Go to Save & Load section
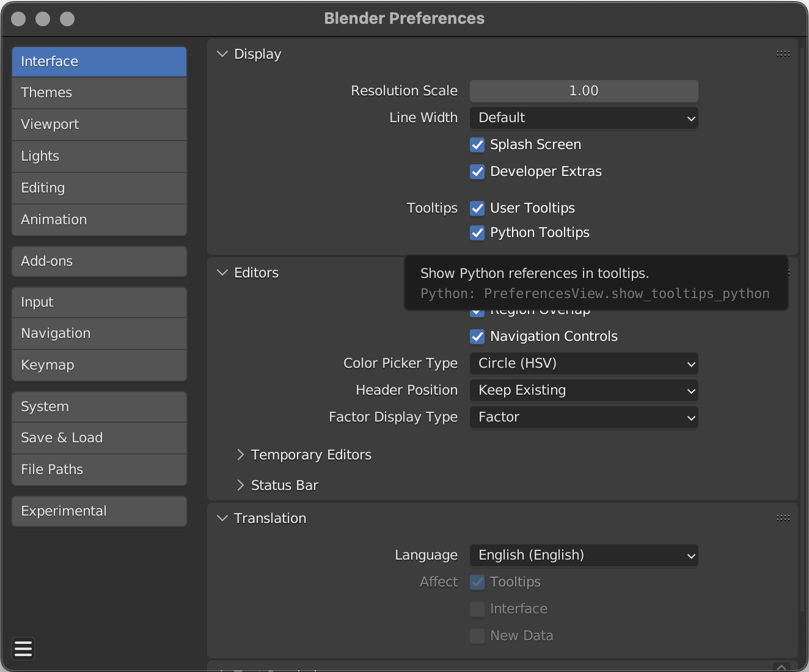The image size is (809, 672). coord(99,438)
